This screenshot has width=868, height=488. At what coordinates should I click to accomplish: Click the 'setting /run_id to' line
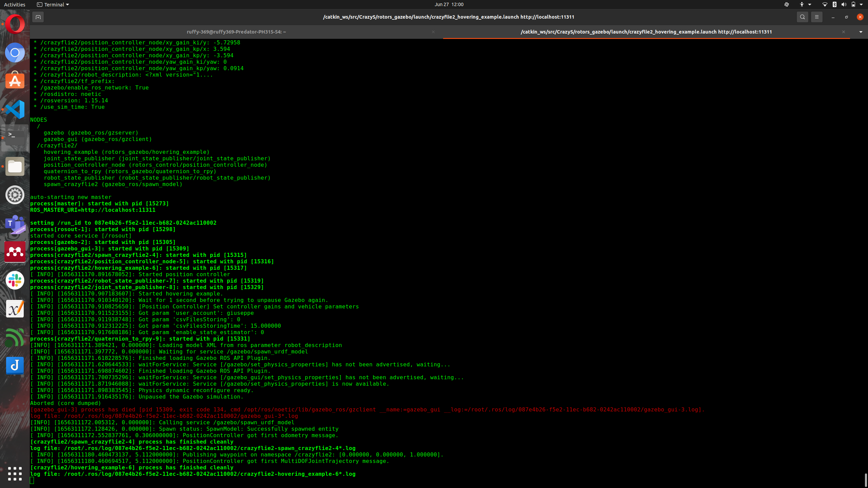tap(123, 223)
